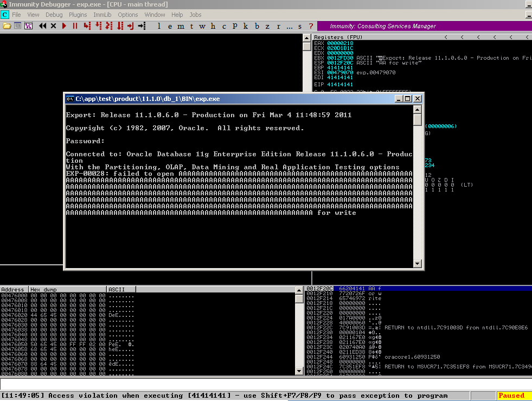Run the program with the red play icon
Image resolution: width=532 pixels, height=401 pixels.
pos(64,26)
